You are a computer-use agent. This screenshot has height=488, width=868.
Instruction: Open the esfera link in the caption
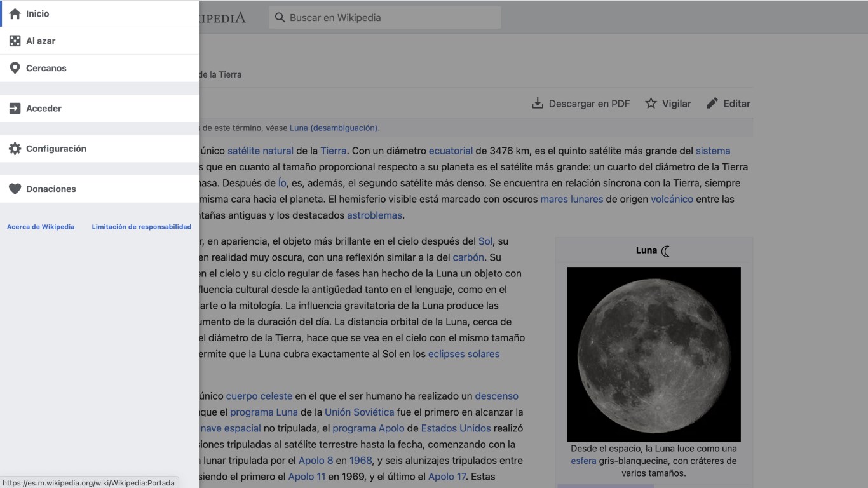click(x=583, y=461)
